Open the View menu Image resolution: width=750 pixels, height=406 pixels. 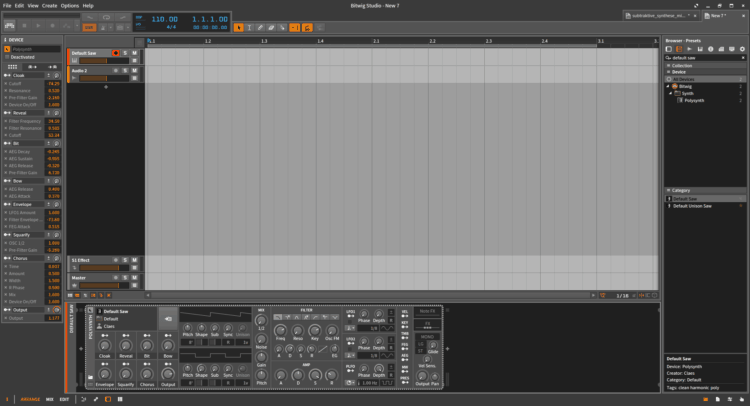coord(33,6)
